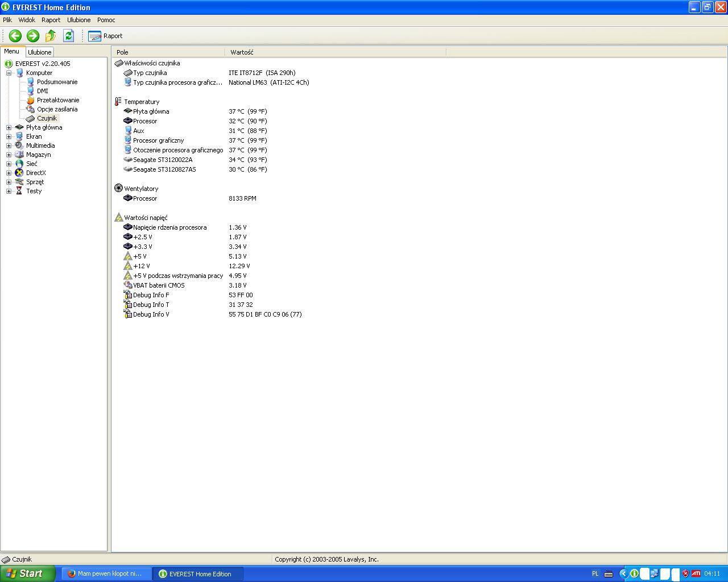This screenshot has height=582, width=728.
Task: Show hidden tray icons arrow
Action: (623, 573)
